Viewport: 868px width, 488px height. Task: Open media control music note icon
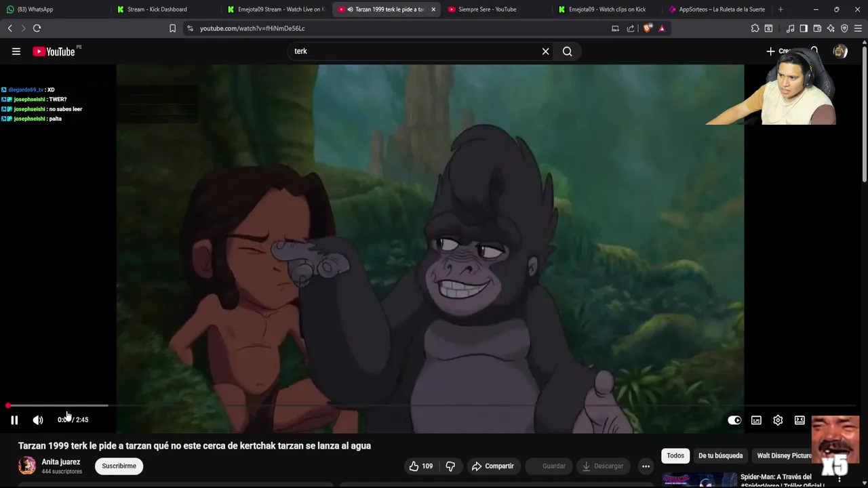click(x=790, y=28)
